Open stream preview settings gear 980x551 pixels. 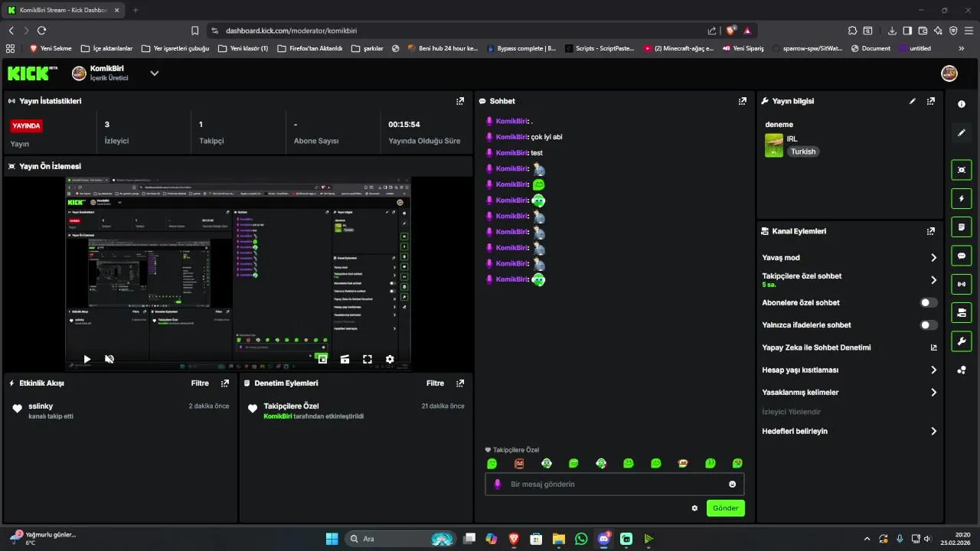pyautogui.click(x=390, y=359)
